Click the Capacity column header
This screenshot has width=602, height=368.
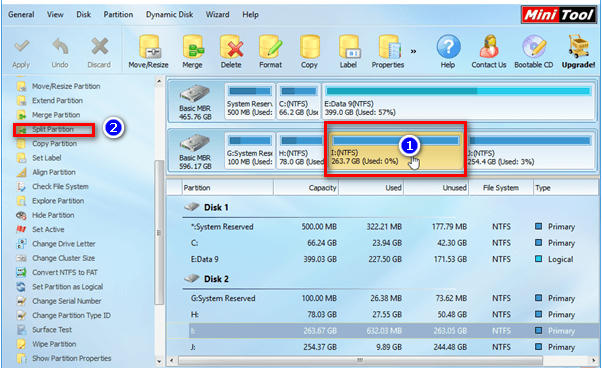click(306, 188)
